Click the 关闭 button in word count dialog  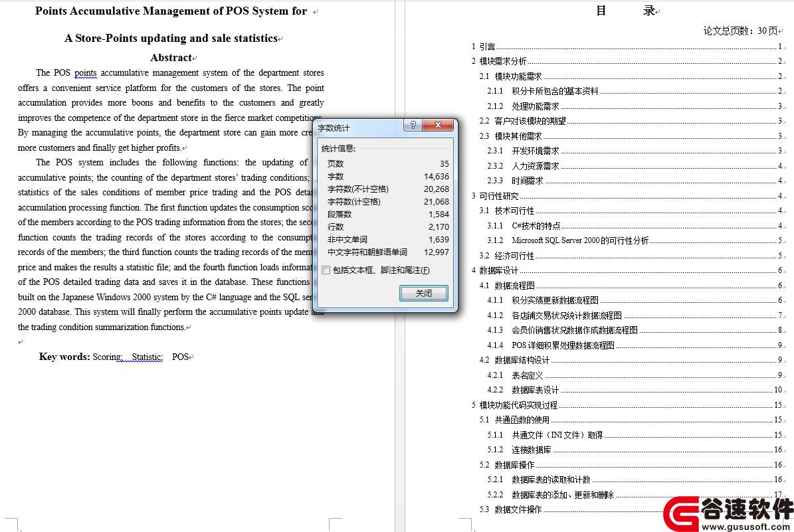[x=424, y=293]
